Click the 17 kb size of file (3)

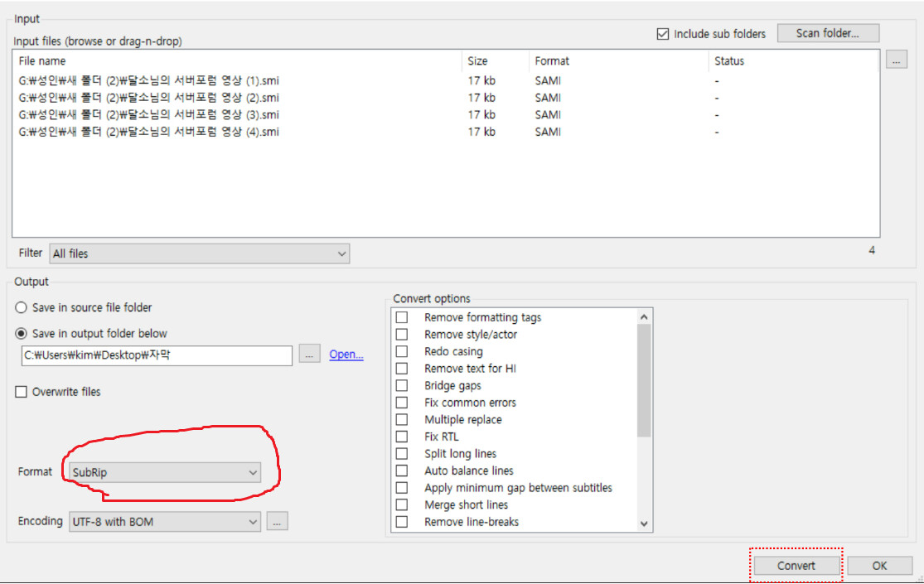click(481, 115)
